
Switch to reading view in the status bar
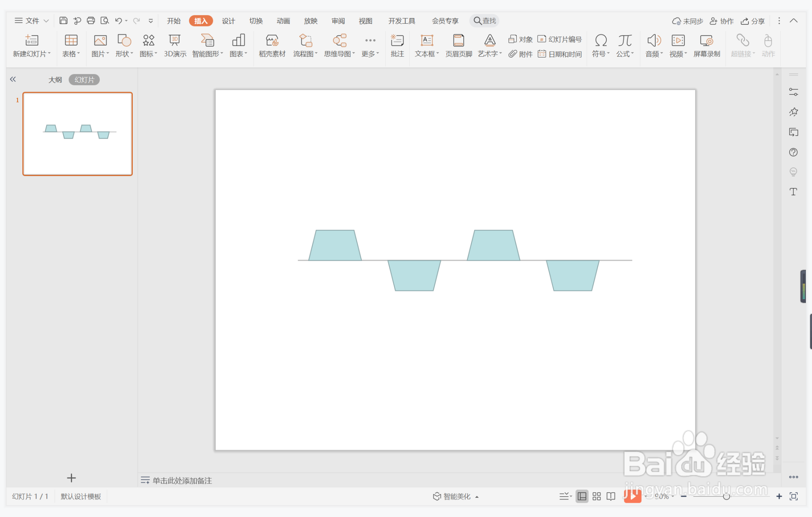[x=611, y=496]
